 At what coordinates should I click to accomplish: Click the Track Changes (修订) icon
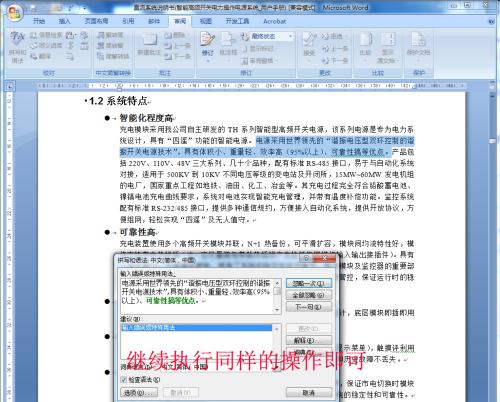pos(207,46)
